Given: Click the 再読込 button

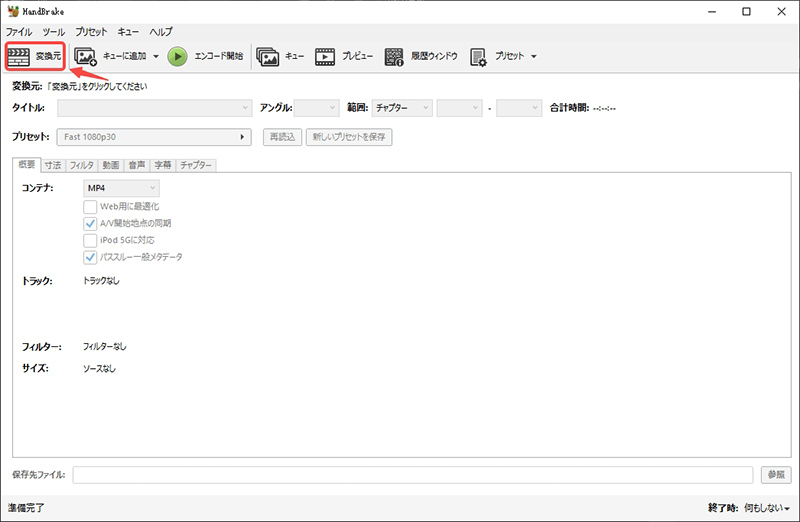Looking at the screenshot, I should [x=283, y=137].
